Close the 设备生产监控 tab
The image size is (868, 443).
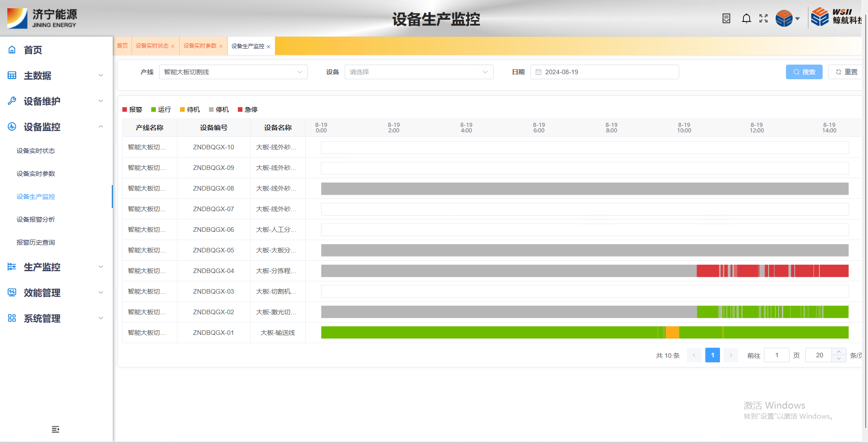[269, 47]
